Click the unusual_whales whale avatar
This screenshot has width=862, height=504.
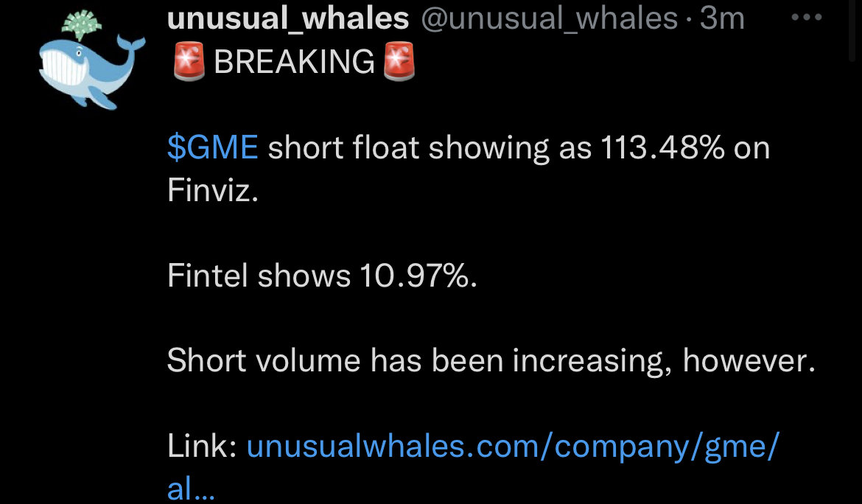pos(92,60)
